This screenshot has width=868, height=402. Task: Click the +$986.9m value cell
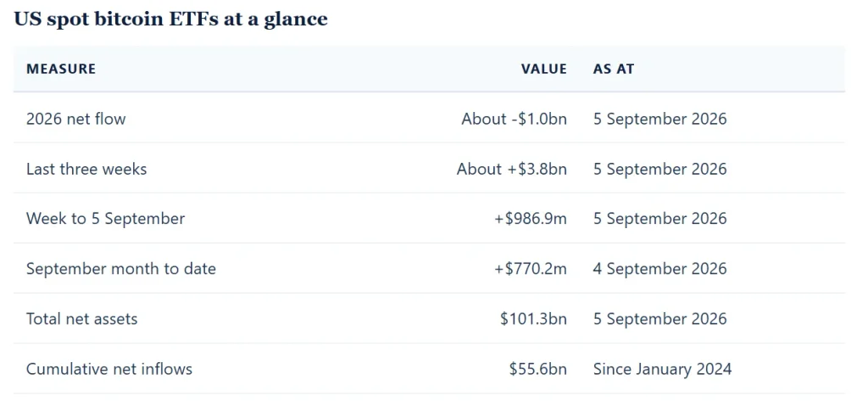click(x=531, y=219)
